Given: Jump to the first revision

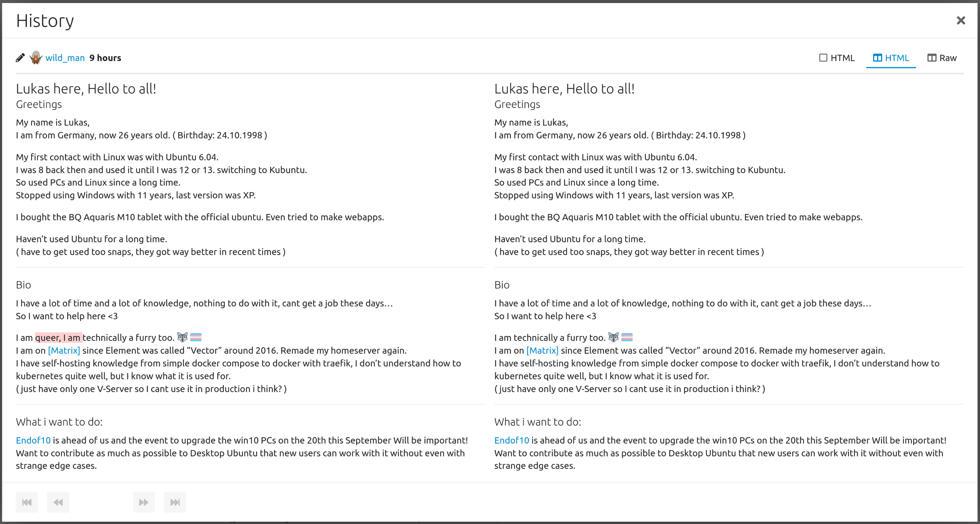Looking at the screenshot, I should [x=27, y=502].
